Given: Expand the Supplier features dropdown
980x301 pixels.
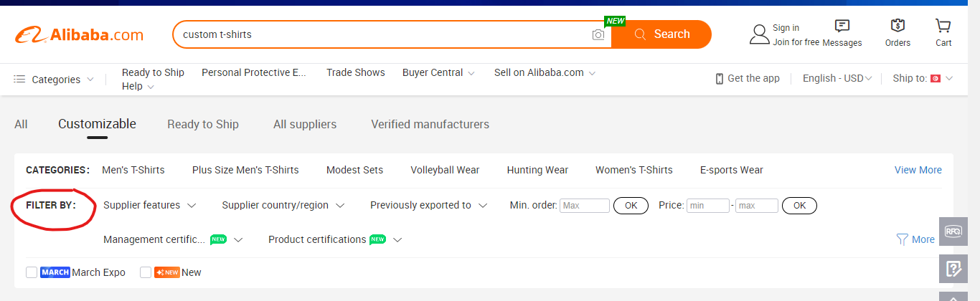Looking at the screenshot, I should pos(150,205).
